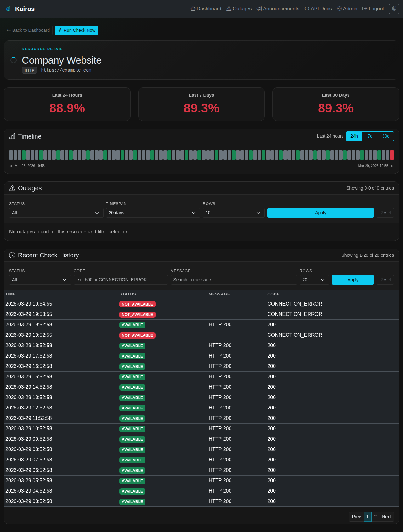This screenshot has width=403, height=532.
Task: Click the STATUS column header in history table
Action: 128,294
